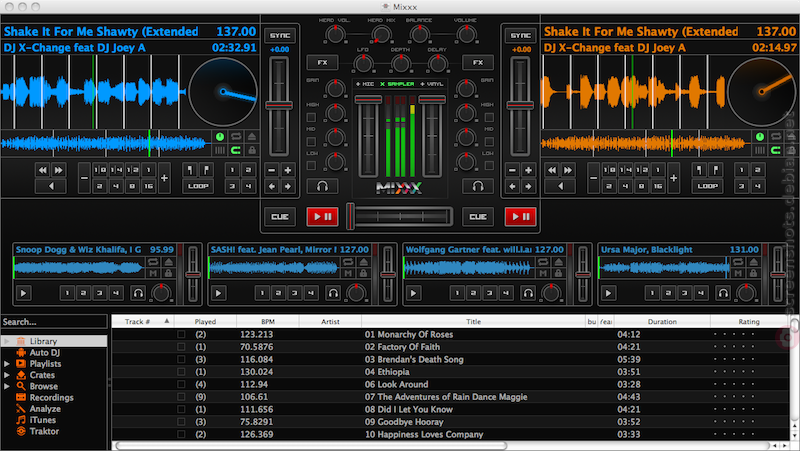
Task: Toggle the VINYL section view
Action: (x=432, y=84)
